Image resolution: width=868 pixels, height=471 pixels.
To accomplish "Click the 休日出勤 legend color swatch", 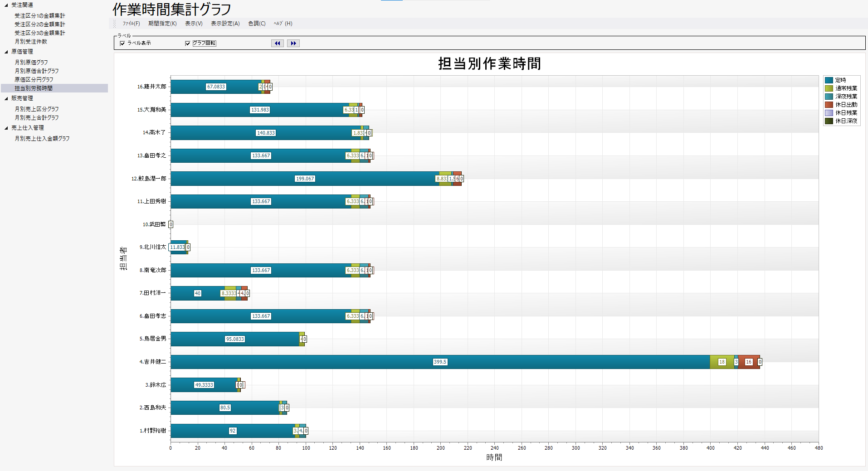I will click(829, 105).
